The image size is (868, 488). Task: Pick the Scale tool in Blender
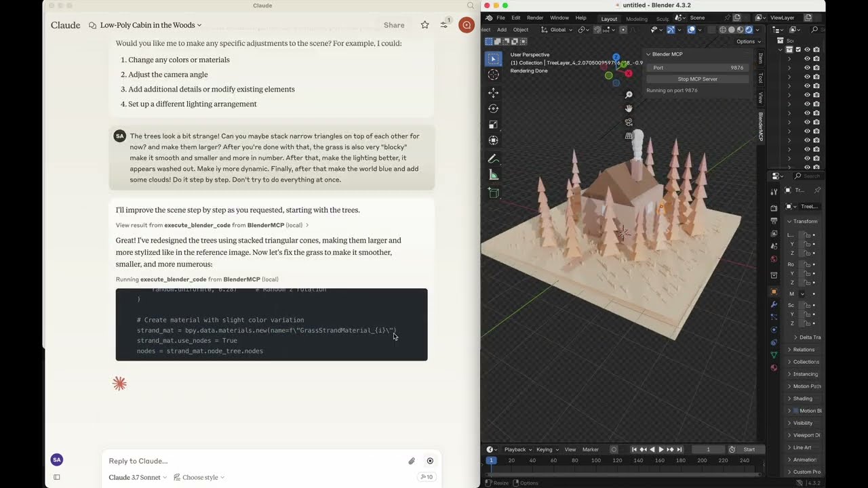click(493, 125)
